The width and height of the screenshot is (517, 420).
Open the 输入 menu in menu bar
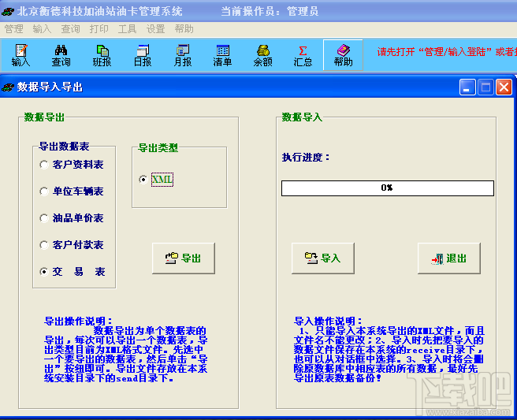[42, 29]
